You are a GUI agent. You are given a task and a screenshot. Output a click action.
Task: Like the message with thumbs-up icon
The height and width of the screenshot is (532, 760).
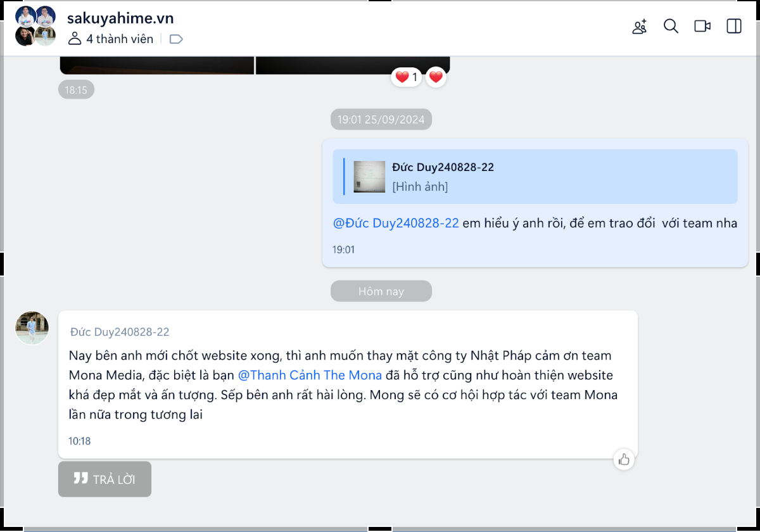click(624, 459)
